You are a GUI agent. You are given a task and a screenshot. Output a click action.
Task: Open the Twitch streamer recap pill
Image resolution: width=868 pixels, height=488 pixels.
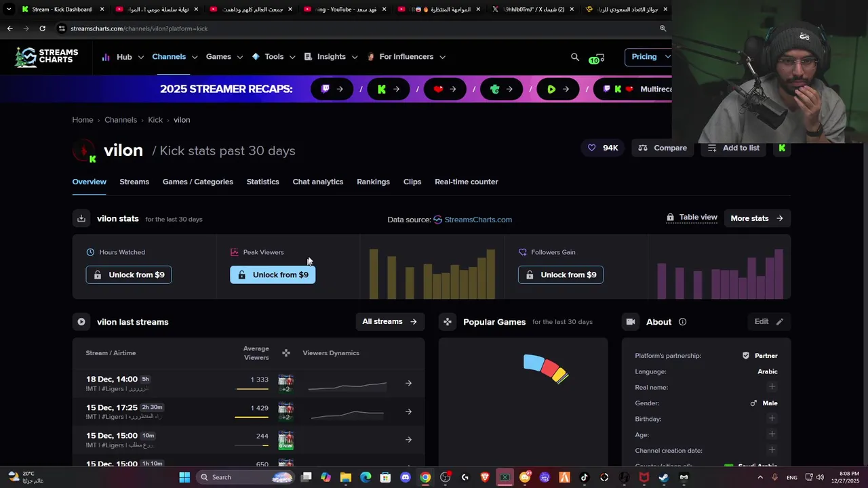(x=332, y=89)
